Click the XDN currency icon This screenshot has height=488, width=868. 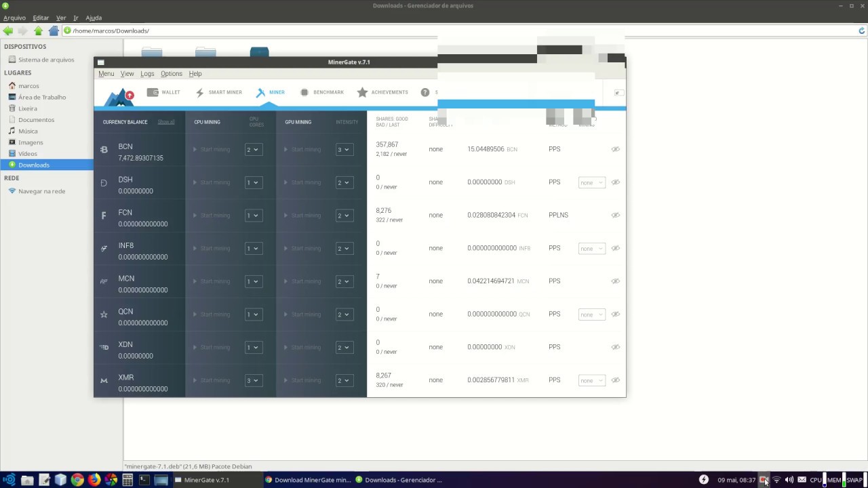104,347
